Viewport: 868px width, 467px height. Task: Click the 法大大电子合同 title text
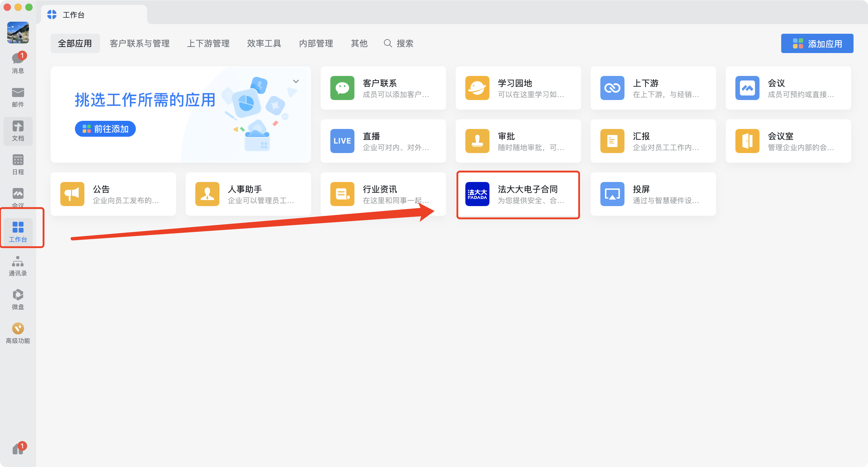click(528, 189)
